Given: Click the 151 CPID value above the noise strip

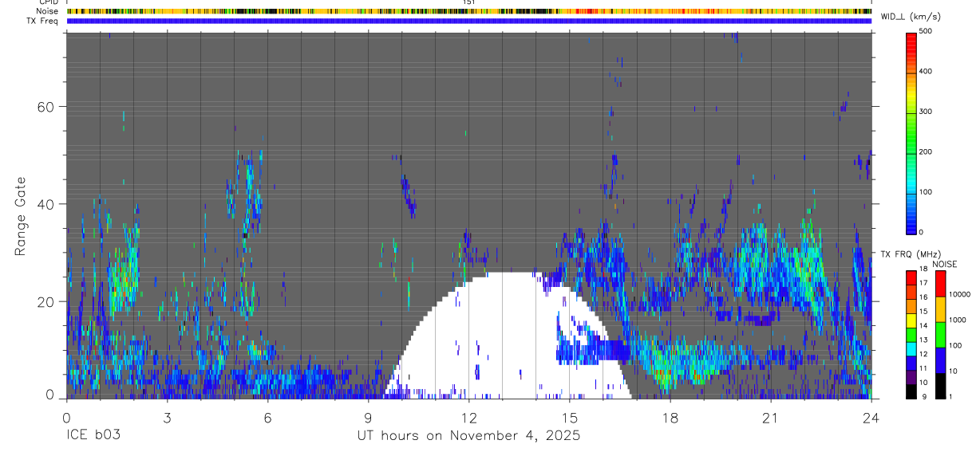Looking at the screenshot, I should (x=469, y=2).
